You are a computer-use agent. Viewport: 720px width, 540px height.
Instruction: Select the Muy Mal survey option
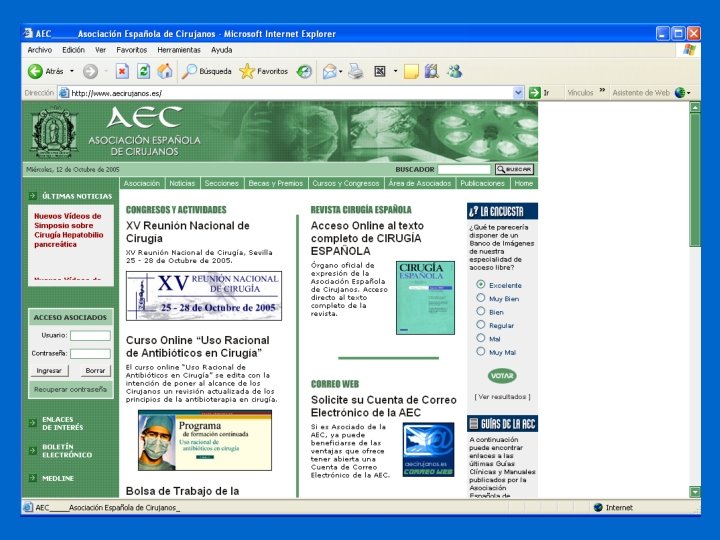coord(481,352)
